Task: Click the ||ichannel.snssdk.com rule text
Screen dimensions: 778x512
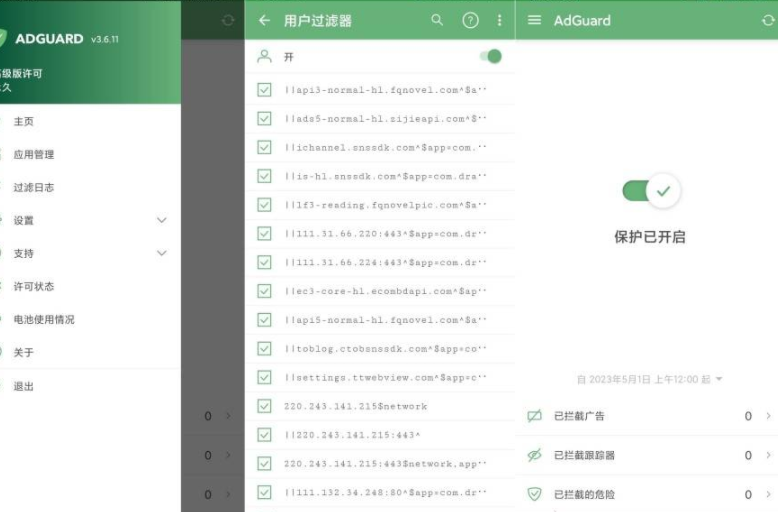Action: pos(386,148)
